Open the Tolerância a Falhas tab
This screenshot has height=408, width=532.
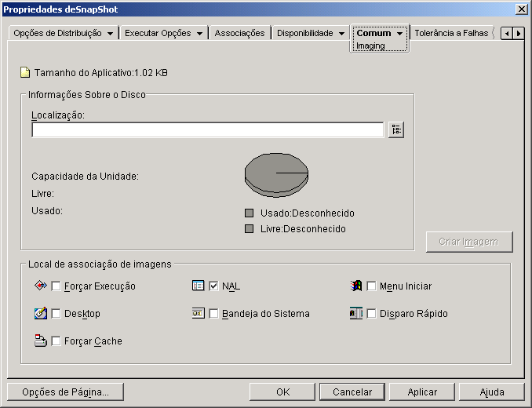coord(451,33)
